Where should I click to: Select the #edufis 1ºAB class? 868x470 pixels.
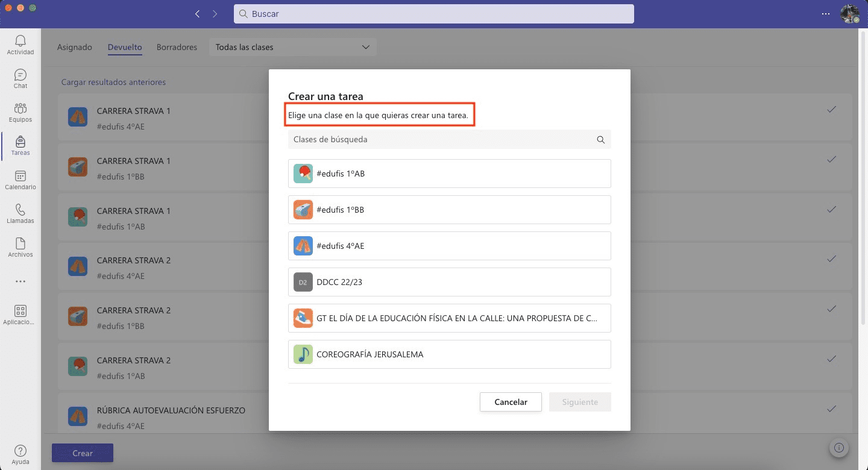[x=449, y=174]
